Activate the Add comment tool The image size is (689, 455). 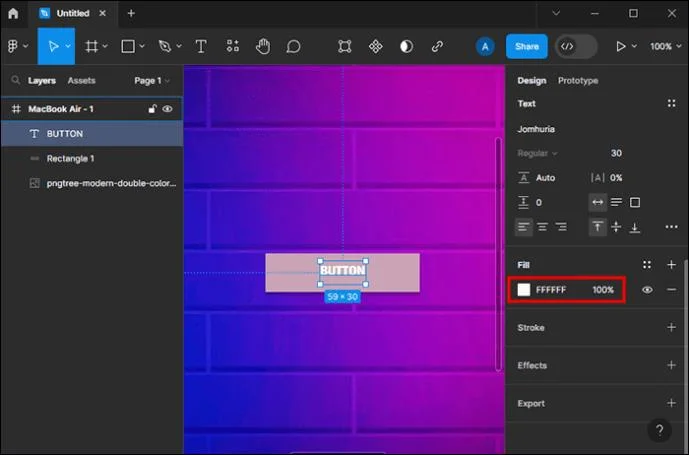[293, 46]
